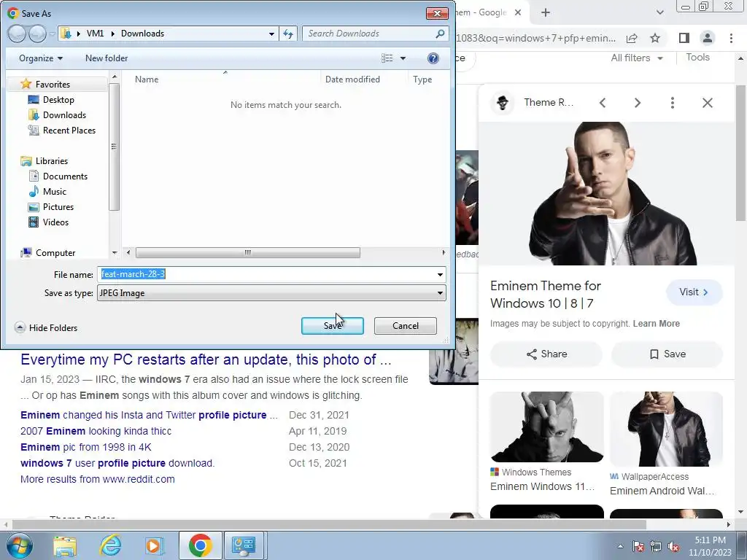Close the Google tab in Chrome
747x560 pixels.
[x=518, y=13]
